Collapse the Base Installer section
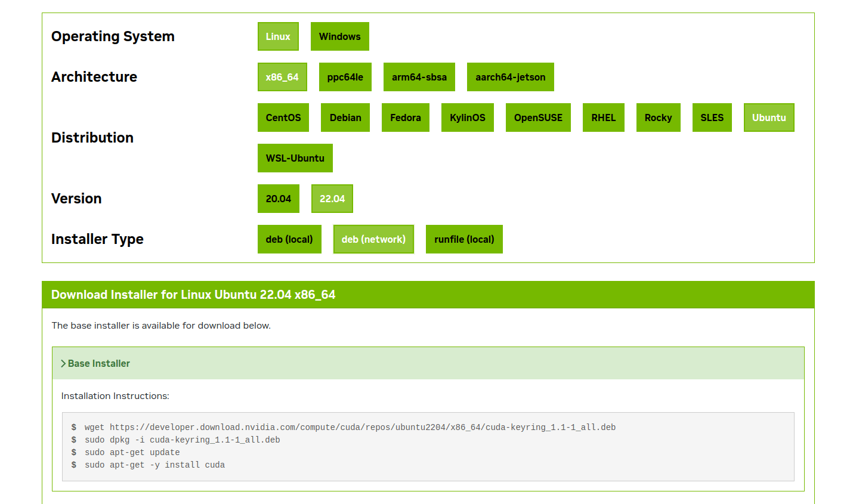Image resolution: width=853 pixels, height=504 pixels. pyautogui.click(x=428, y=363)
